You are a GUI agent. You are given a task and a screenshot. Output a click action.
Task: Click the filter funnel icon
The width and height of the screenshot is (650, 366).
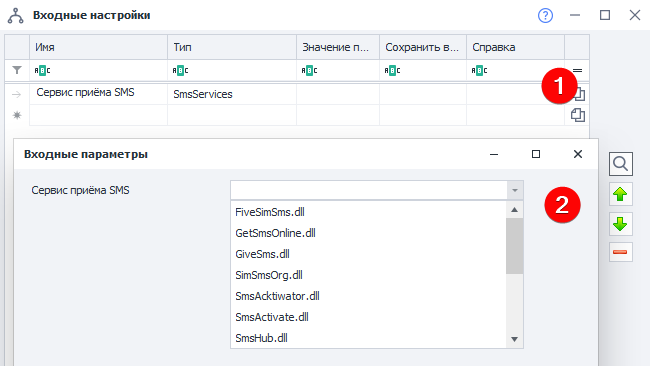click(17, 70)
